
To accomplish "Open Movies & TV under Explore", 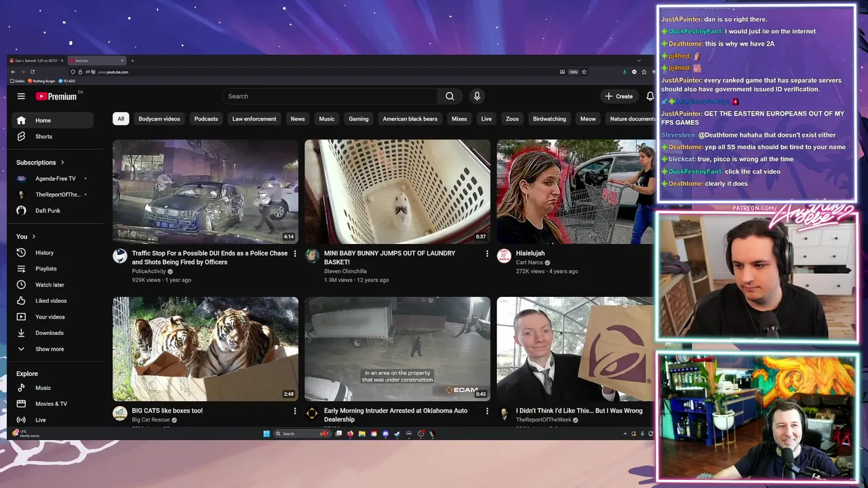I will point(52,403).
